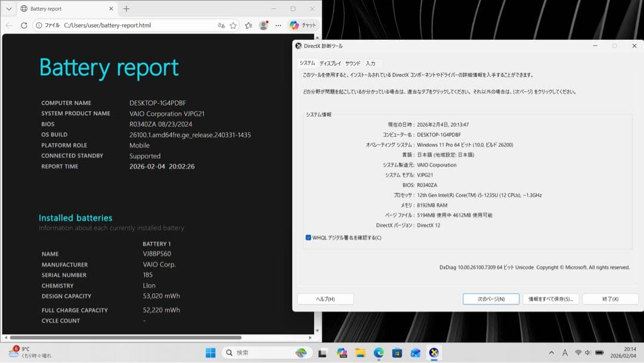Open the tab search chevron in Edge
This screenshot has width=644, height=363.
point(10,9)
